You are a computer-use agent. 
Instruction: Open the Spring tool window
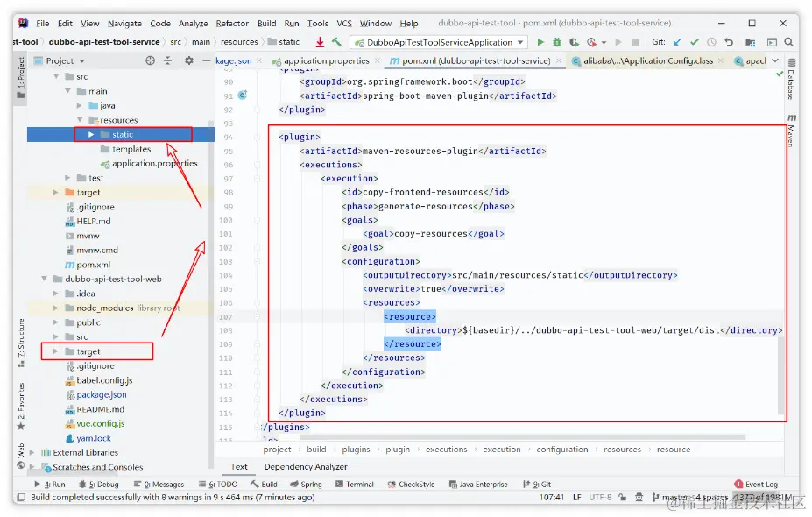pos(306,485)
